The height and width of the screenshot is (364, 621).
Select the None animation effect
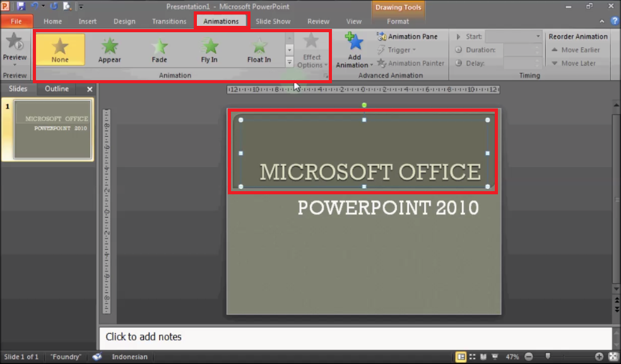coord(60,49)
